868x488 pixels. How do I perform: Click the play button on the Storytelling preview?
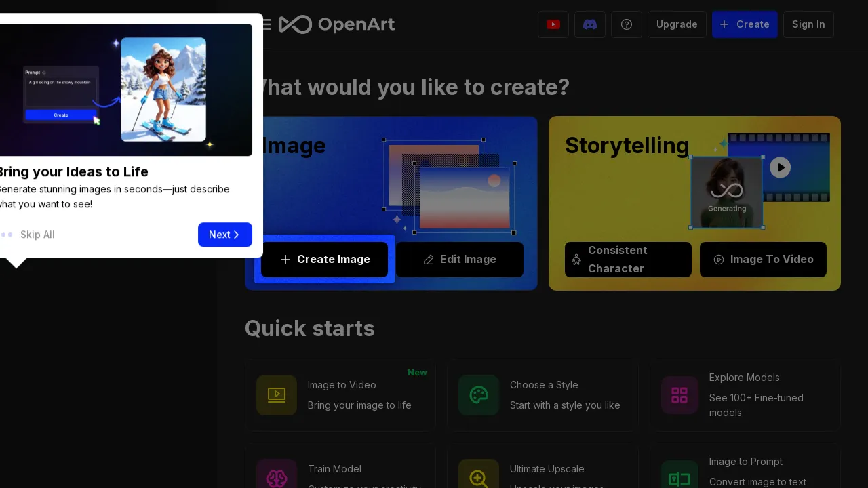point(781,167)
